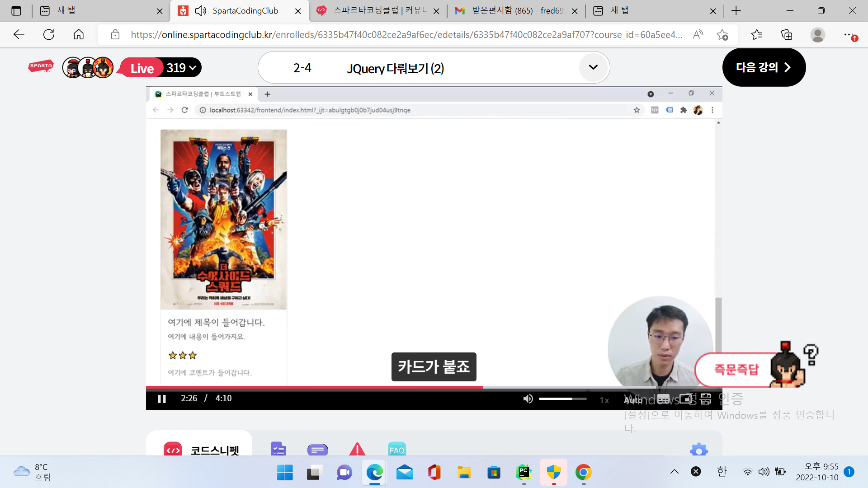Adjust the video volume slider
The width and height of the screenshot is (868, 488).
(x=562, y=399)
